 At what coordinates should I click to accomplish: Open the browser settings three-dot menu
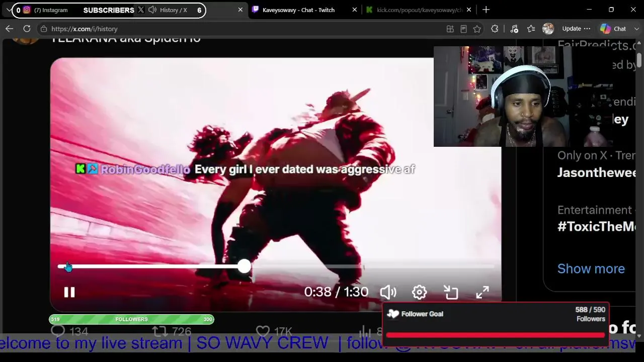[x=587, y=29]
